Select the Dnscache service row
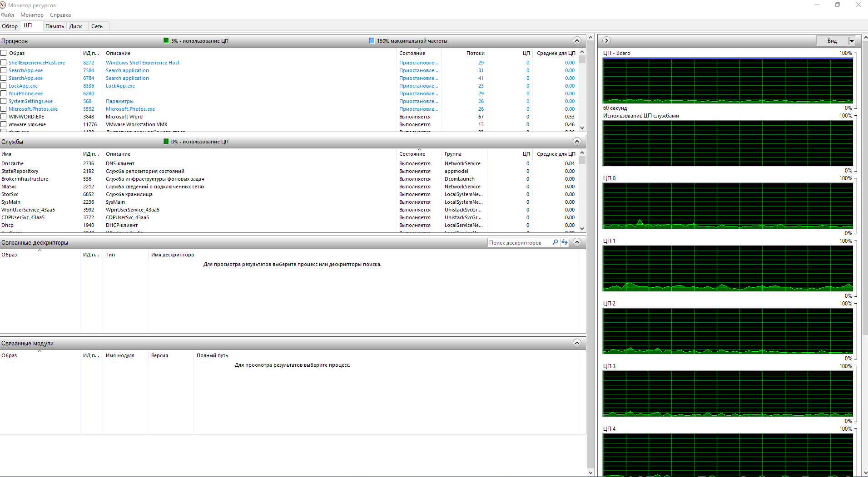The width and height of the screenshot is (868, 477). click(13, 163)
